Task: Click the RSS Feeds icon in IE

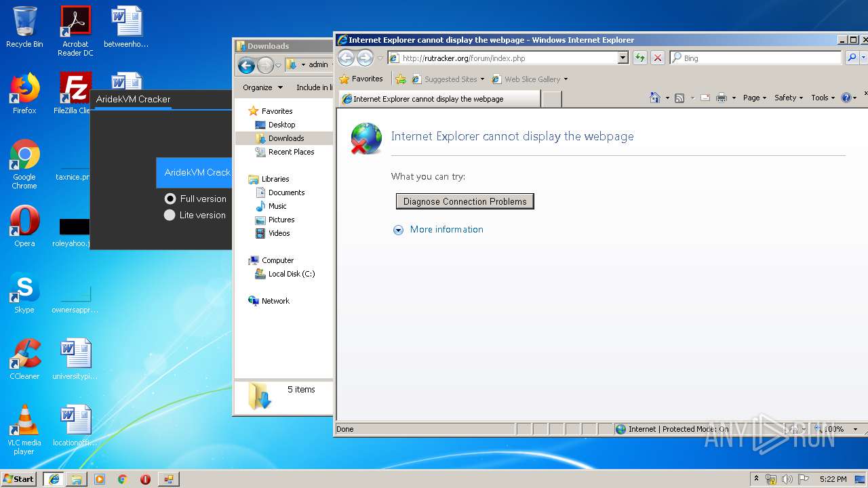Action: [x=679, y=98]
